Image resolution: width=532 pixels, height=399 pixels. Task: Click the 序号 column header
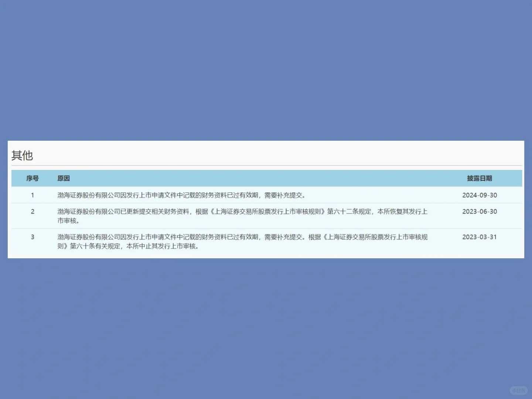(33, 178)
